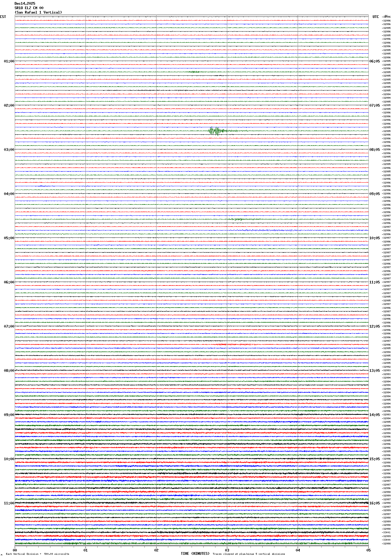
Task: Click the SR10 ELZ CM 00 station code
Action: [29, 8]
